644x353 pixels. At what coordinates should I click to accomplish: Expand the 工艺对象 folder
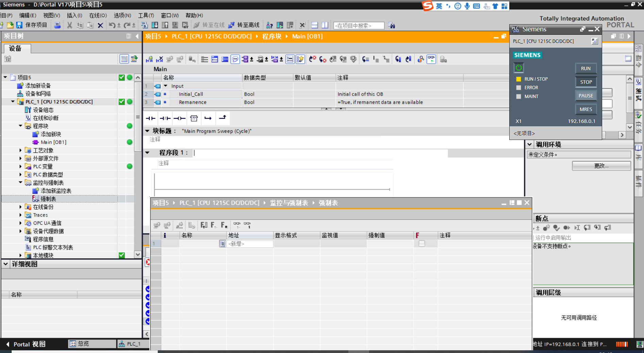point(20,150)
